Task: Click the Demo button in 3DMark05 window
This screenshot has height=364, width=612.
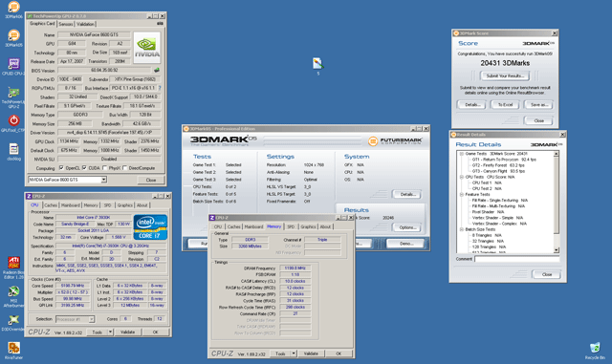Action: tap(406, 244)
